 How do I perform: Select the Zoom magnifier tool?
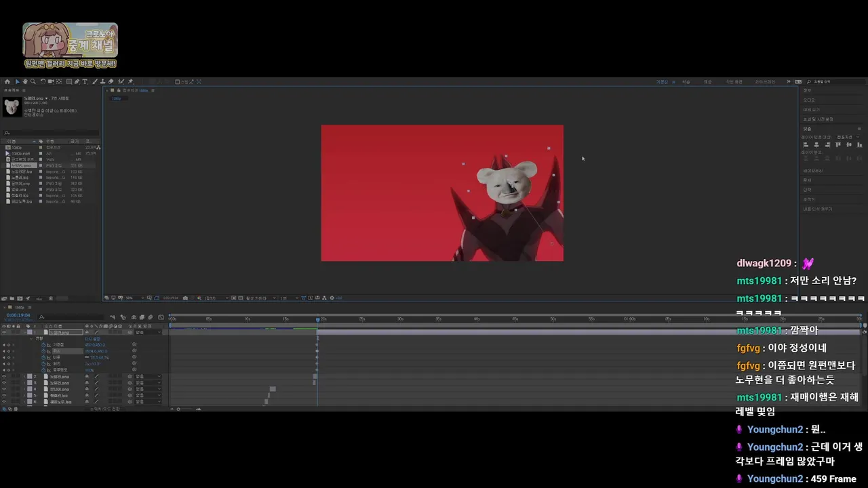[x=33, y=81]
